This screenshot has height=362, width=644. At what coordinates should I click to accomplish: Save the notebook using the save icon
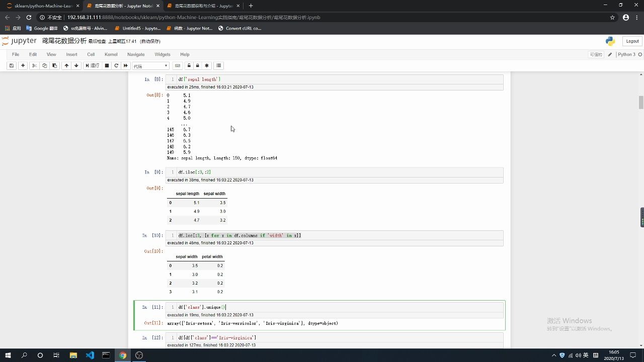11,65
